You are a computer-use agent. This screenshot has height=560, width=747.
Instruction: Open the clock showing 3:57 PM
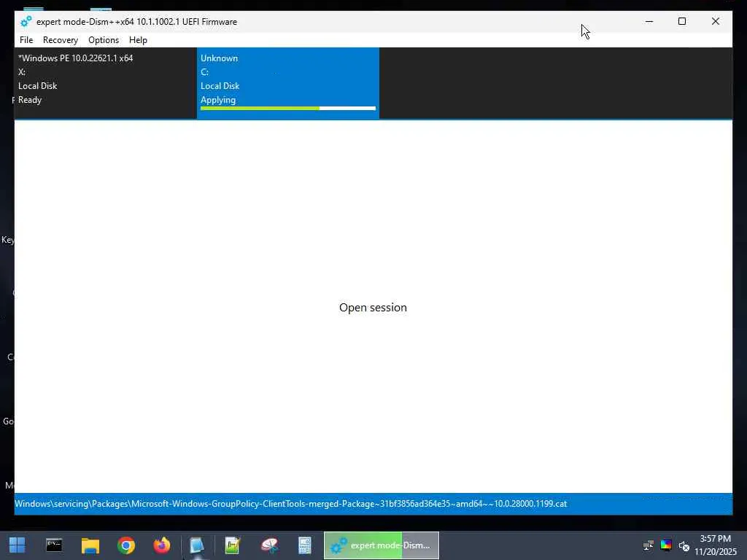click(x=715, y=545)
